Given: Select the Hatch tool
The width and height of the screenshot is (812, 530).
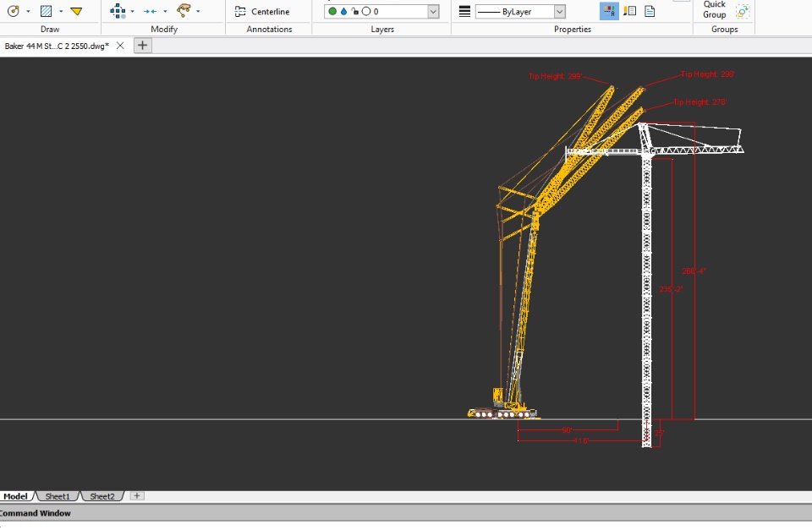Looking at the screenshot, I should (x=47, y=11).
